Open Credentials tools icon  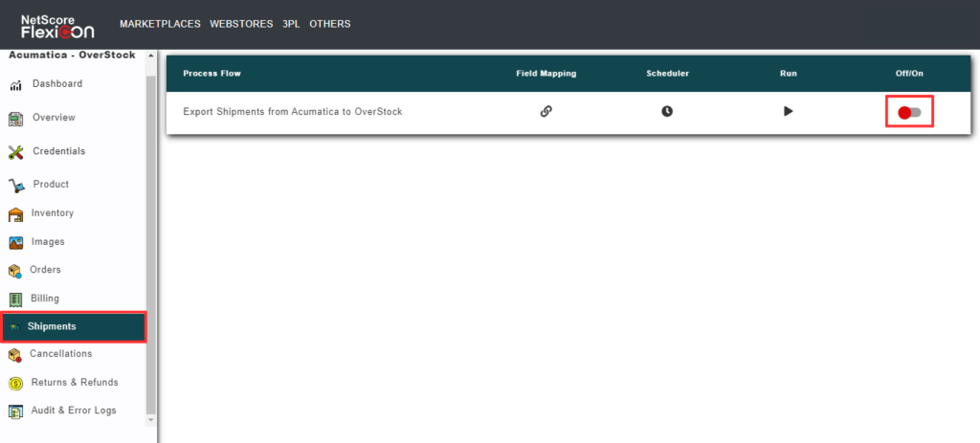[x=16, y=152]
